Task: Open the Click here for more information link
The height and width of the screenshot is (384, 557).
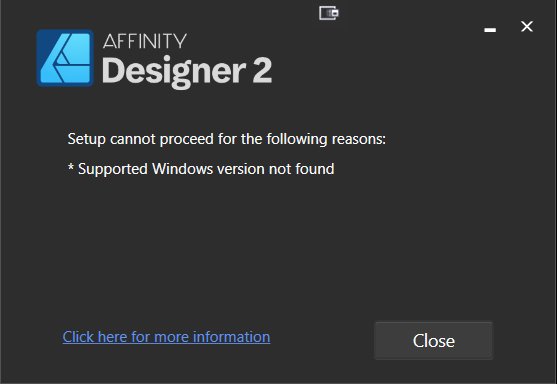Action: pyautogui.click(x=166, y=337)
